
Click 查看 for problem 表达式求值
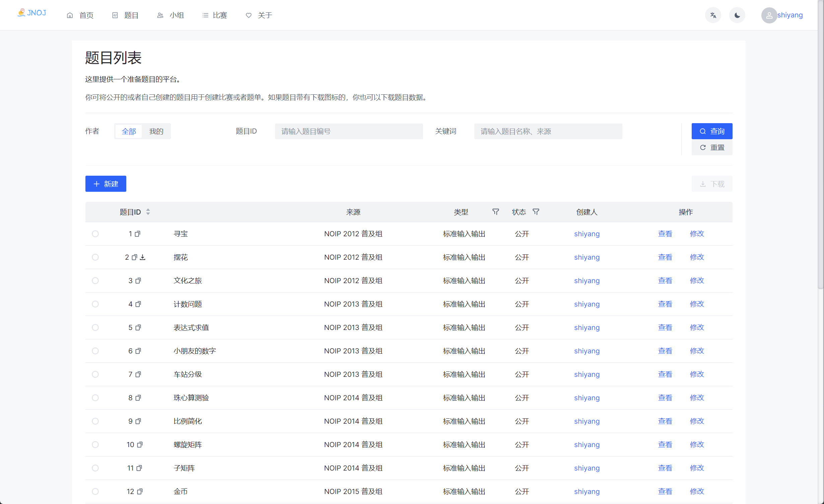click(665, 327)
